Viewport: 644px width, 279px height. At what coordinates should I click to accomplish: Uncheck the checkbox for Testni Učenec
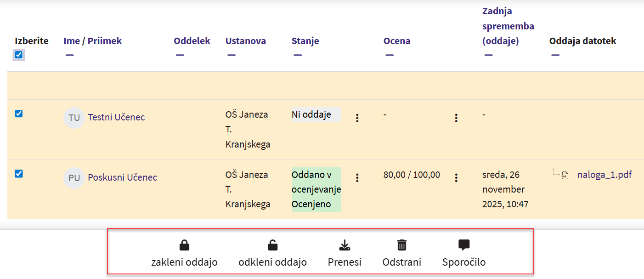point(19,114)
